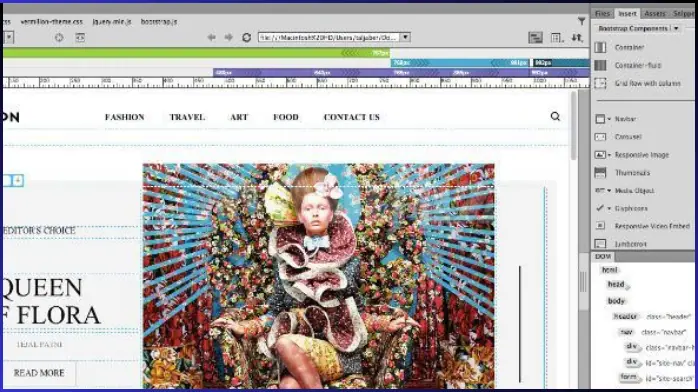
Task: Insert a Glyphicons component
Action: click(x=631, y=208)
